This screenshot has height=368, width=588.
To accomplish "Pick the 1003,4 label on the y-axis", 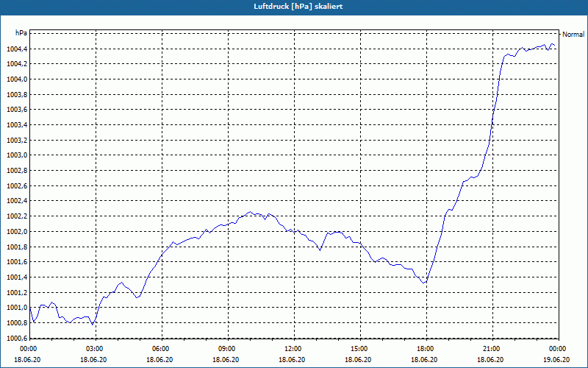I will coord(17,124).
